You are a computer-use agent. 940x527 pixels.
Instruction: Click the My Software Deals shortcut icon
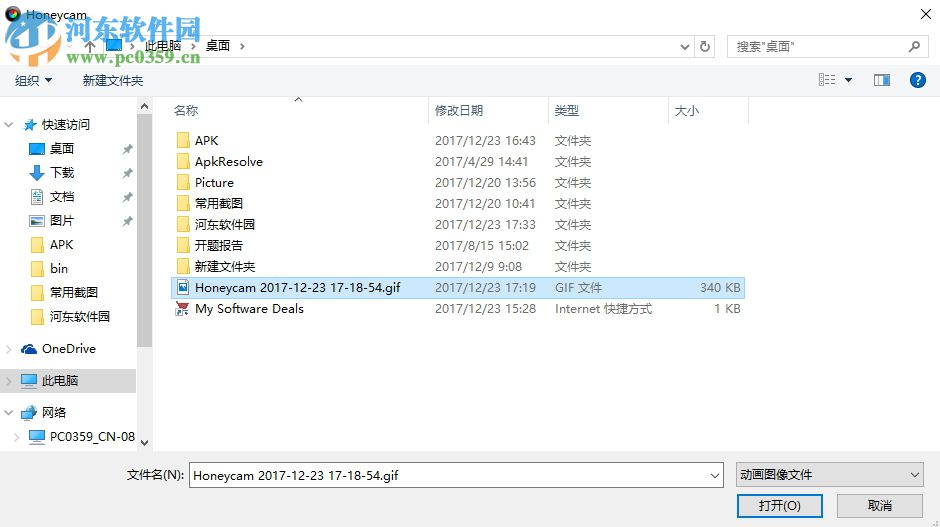pyautogui.click(x=182, y=308)
